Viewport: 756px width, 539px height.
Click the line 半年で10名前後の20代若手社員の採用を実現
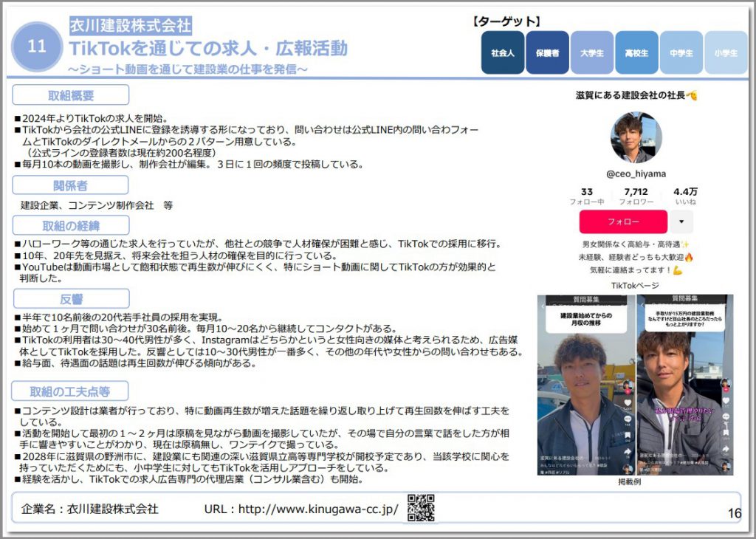(x=119, y=317)
